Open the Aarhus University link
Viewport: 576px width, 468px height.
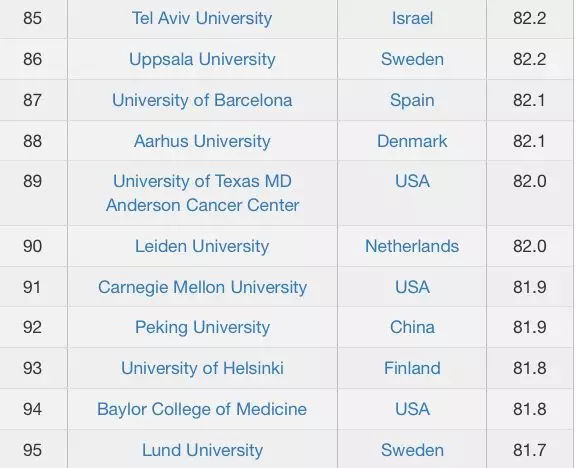[x=202, y=141]
